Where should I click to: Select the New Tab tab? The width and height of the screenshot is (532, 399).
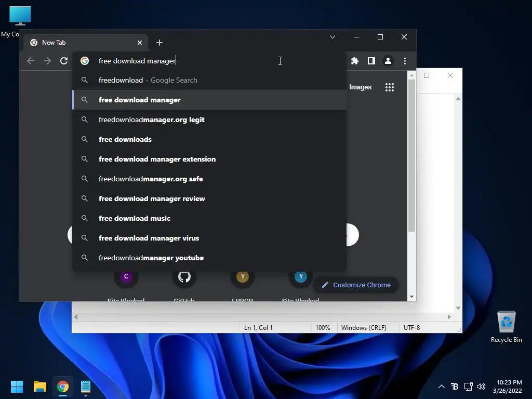pos(86,43)
